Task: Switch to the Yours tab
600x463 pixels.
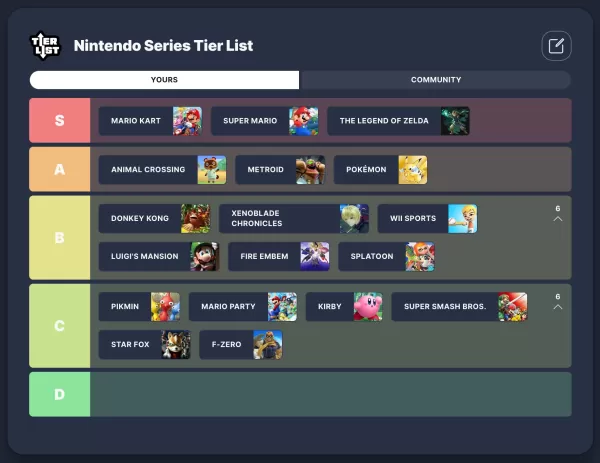Action: pos(165,80)
